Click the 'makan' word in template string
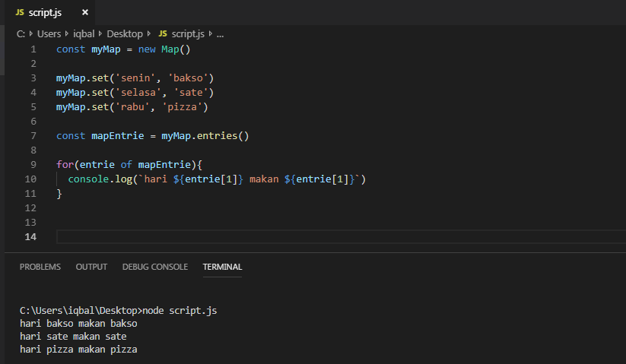 tap(264, 179)
